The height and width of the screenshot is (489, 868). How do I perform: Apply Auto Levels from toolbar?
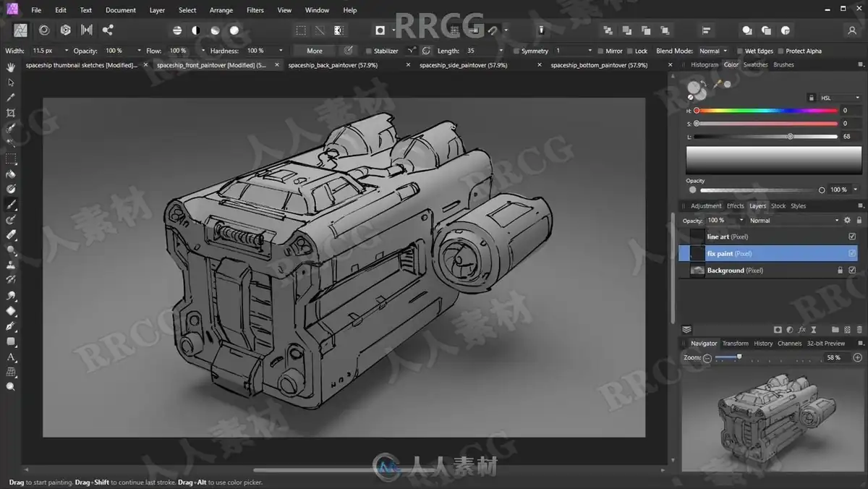[177, 30]
